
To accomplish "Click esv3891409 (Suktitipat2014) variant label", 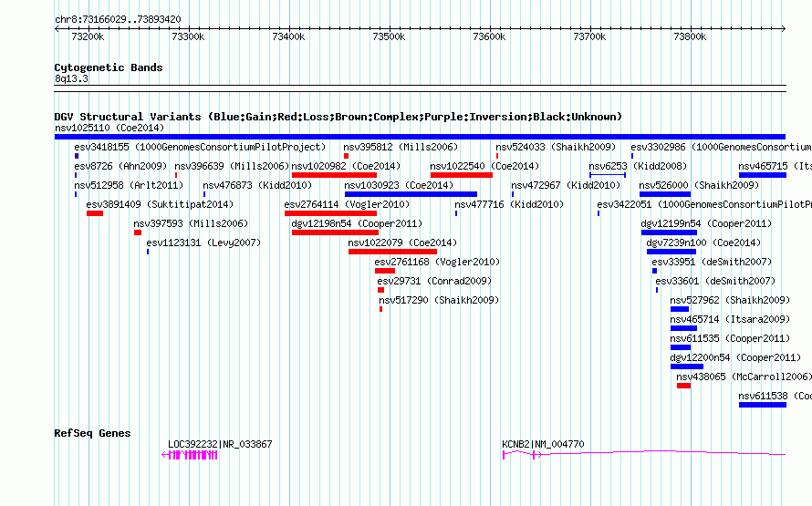I will [x=160, y=204].
